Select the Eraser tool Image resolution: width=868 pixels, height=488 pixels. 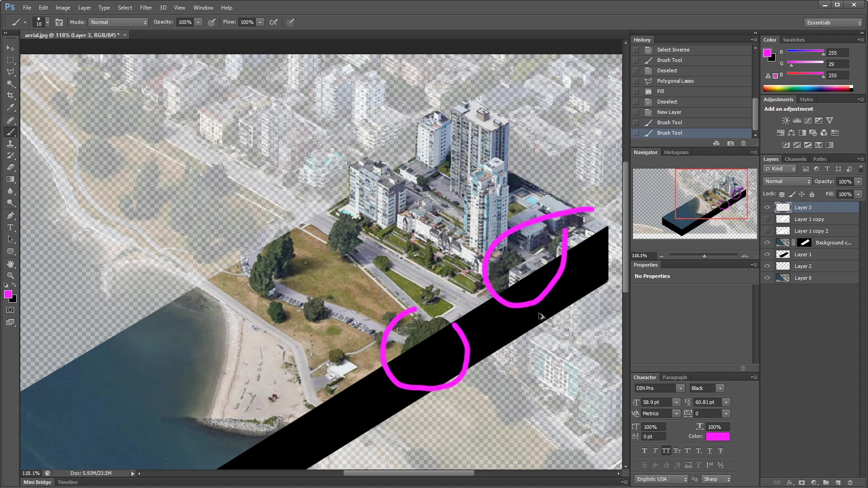click(10, 167)
